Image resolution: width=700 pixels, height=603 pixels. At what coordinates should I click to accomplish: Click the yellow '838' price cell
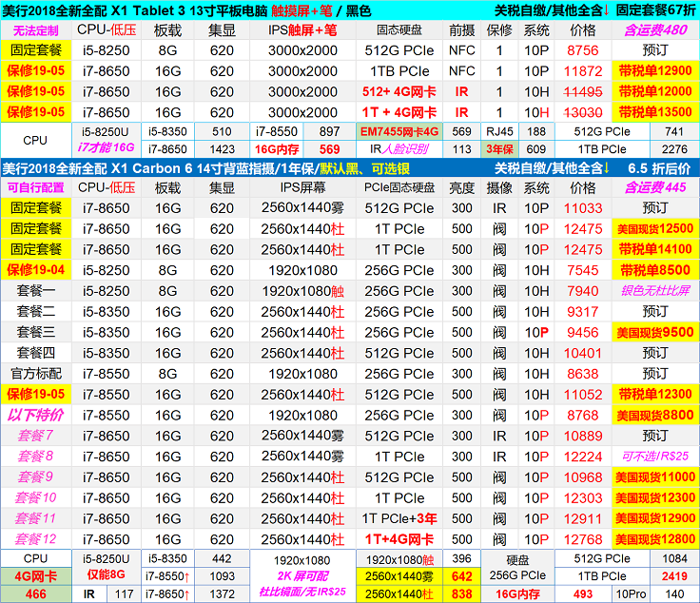461,594
